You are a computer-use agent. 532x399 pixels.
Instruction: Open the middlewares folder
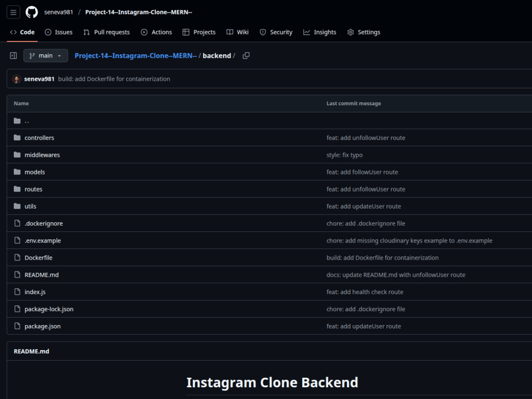42,155
